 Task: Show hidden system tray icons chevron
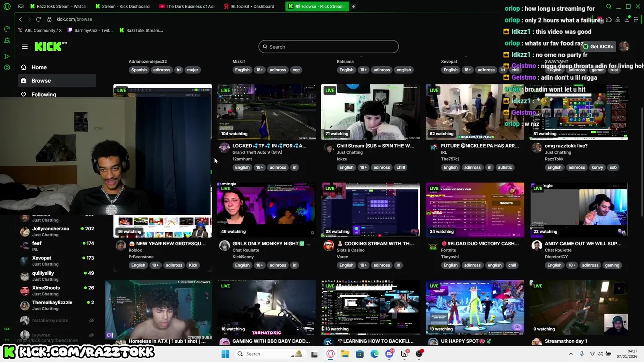571,354
